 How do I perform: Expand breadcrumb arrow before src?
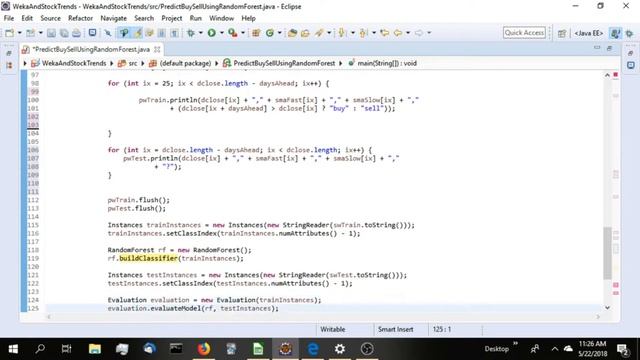pos(111,63)
